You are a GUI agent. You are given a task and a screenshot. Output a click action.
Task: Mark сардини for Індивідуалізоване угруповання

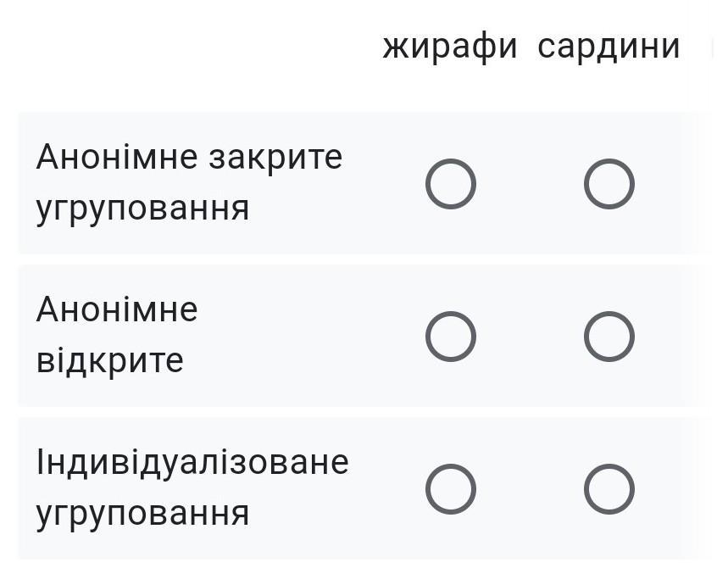tap(609, 488)
